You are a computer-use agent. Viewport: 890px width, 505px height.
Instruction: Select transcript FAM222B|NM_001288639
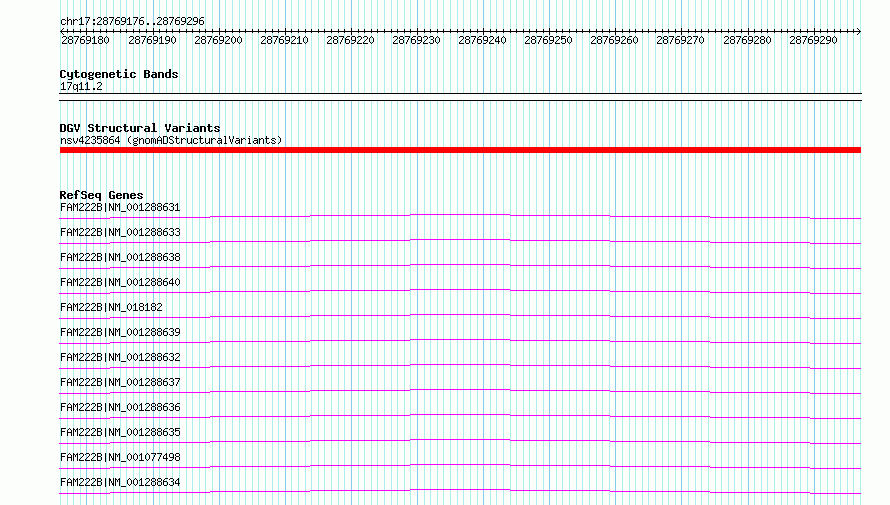point(120,332)
